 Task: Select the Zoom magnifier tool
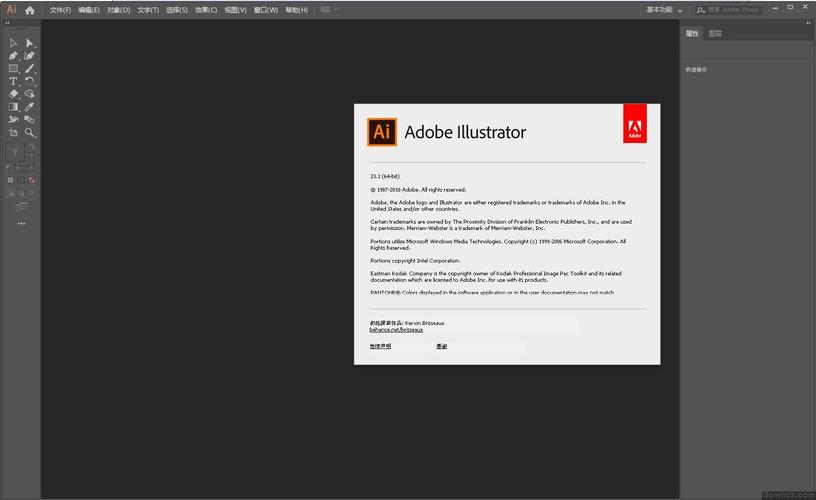[30, 132]
